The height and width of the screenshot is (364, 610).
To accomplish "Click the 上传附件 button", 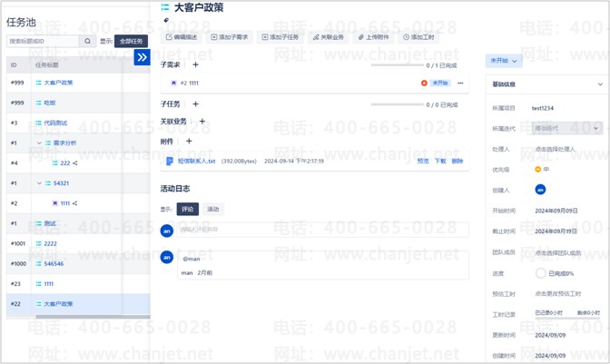I will 373,37.
